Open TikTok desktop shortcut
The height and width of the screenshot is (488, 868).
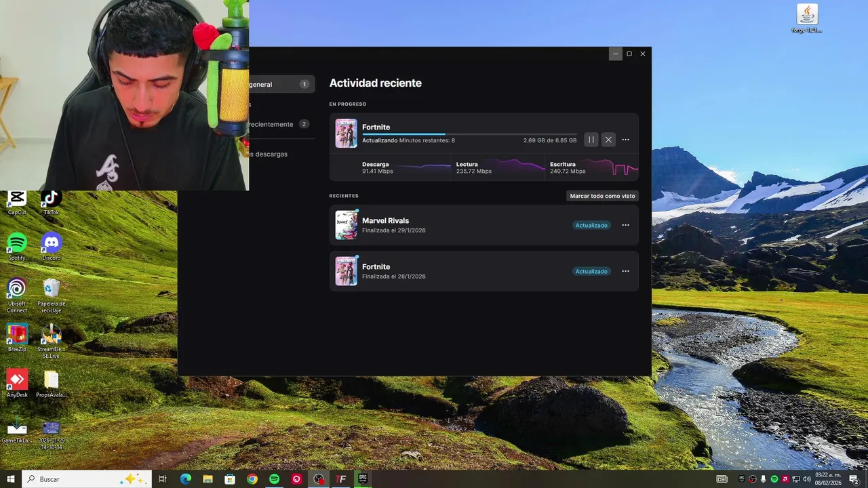point(51,202)
